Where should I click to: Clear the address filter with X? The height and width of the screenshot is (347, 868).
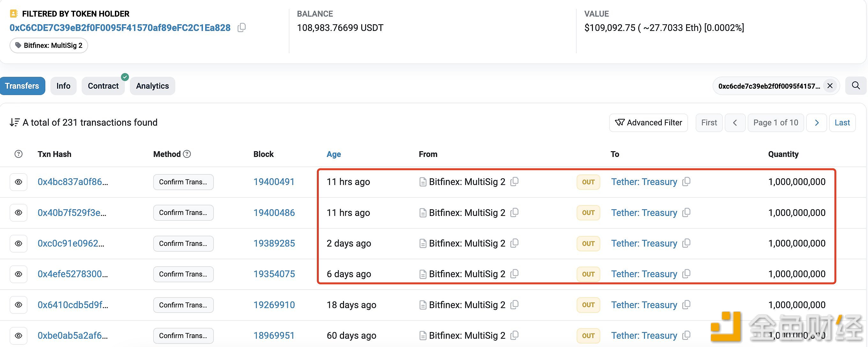(830, 86)
